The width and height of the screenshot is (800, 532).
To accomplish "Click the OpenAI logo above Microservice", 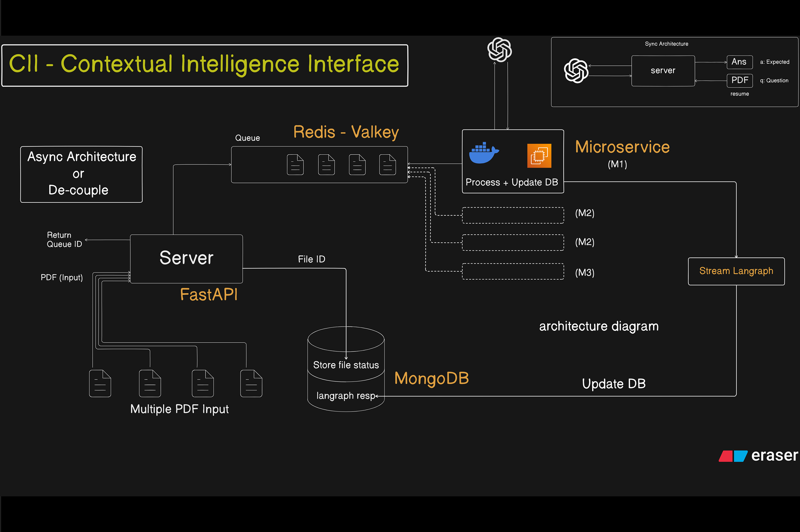I will pos(499,50).
